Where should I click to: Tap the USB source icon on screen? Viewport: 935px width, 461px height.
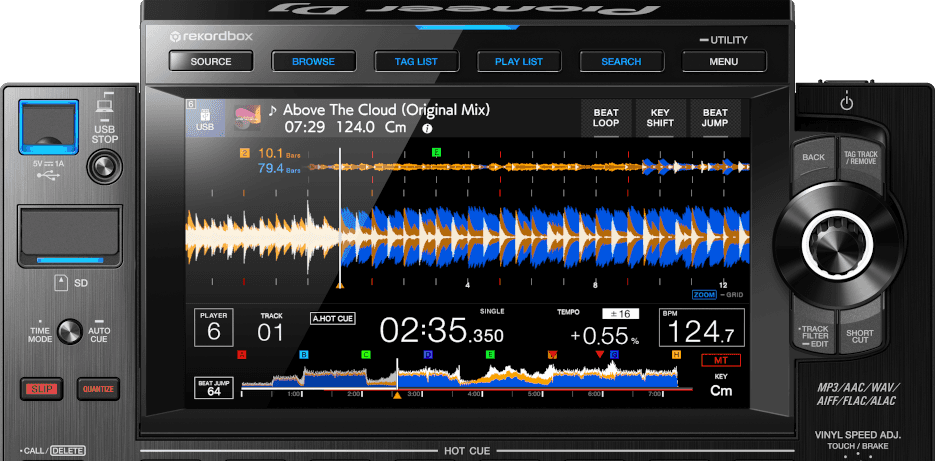[205, 120]
